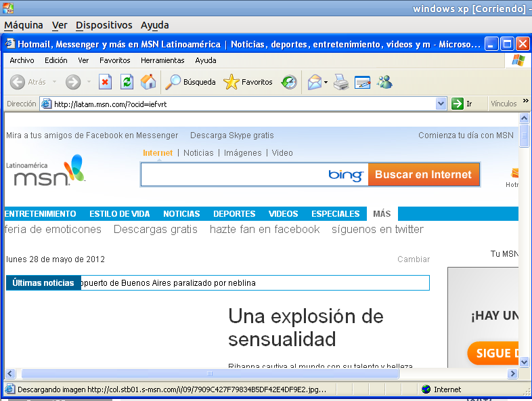Image resolution: width=532 pixels, height=401 pixels.
Task: Expand the address bar dropdown list
Action: (441, 104)
